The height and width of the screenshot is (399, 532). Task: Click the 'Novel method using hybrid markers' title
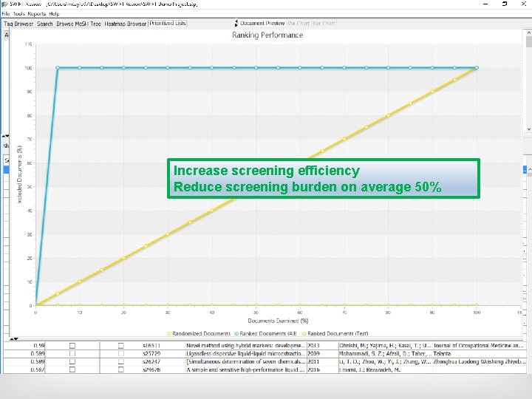[245, 346]
